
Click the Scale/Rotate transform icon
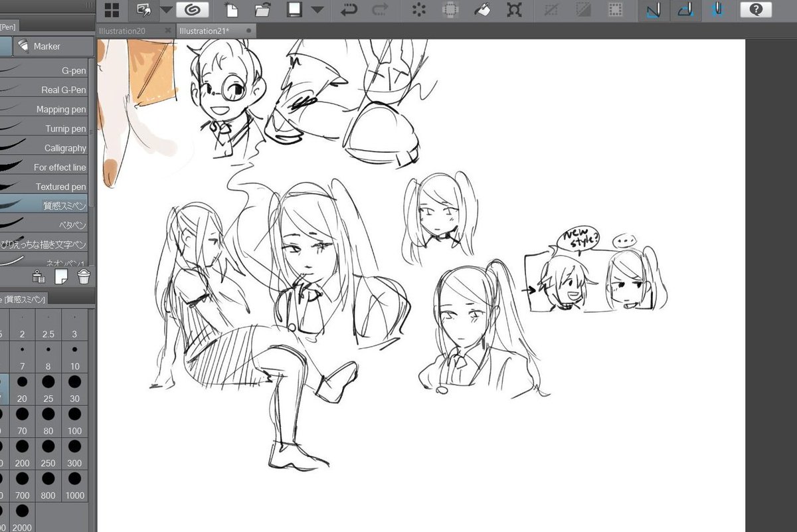(514, 10)
